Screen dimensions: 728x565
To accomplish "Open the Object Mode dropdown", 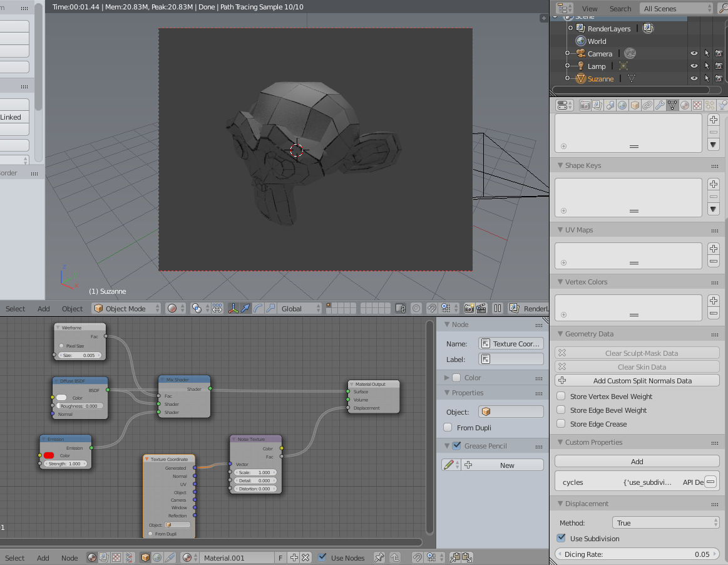I will pos(126,309).
